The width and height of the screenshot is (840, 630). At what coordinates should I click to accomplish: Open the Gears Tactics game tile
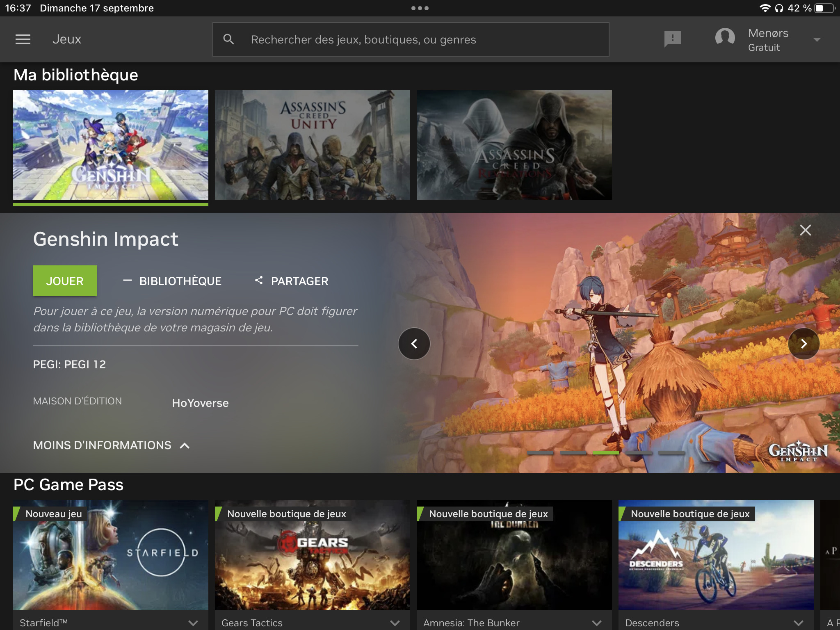coord(313,555)
